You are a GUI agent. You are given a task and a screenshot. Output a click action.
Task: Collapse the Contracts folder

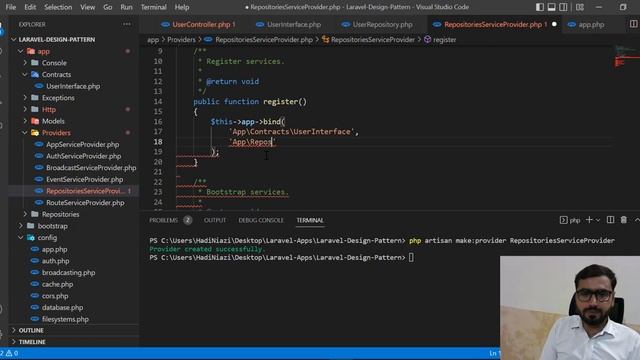click(x=51, y=75)
